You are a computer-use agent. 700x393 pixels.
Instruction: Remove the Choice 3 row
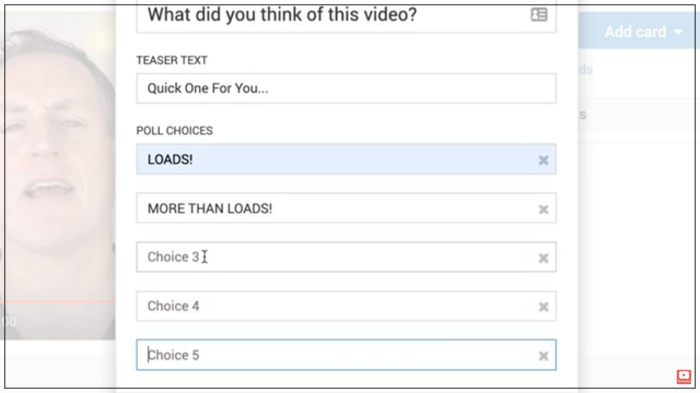tap(543, 258)
